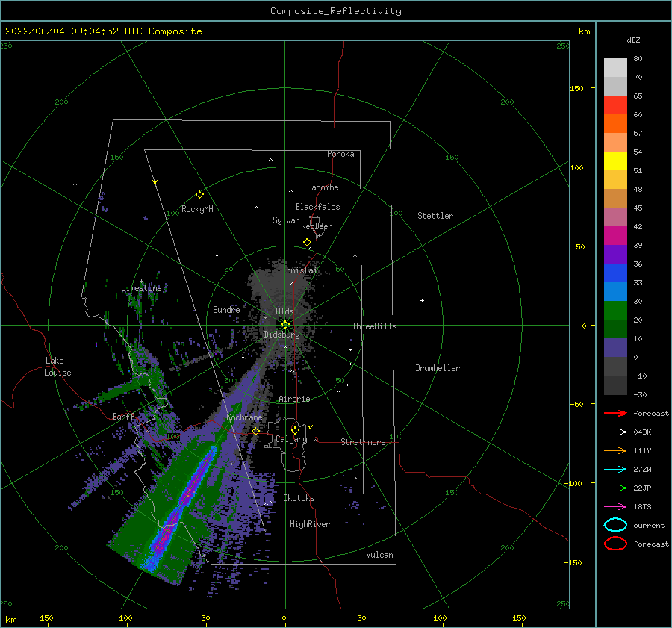Viewport: 672px width, 628px height.
Task: Click the yellow diamond marker above Calgary
Action: (x=295, y=430)
